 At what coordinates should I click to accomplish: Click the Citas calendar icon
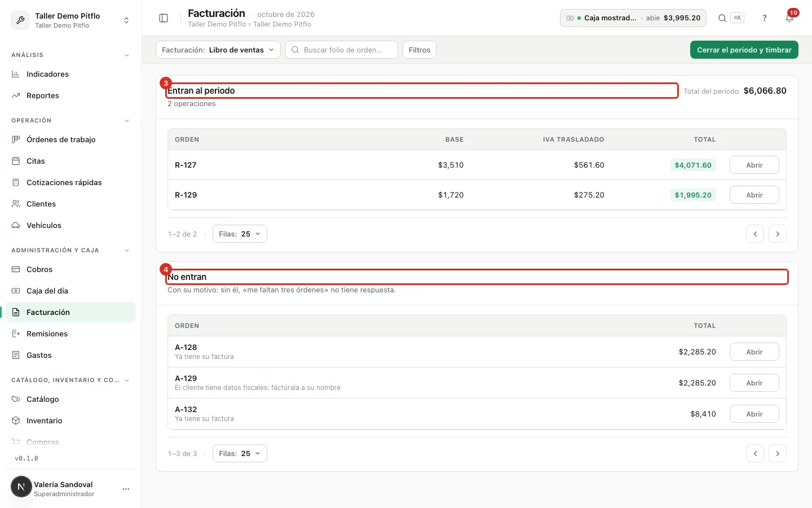pyautogui.click(x=16, y=161)
